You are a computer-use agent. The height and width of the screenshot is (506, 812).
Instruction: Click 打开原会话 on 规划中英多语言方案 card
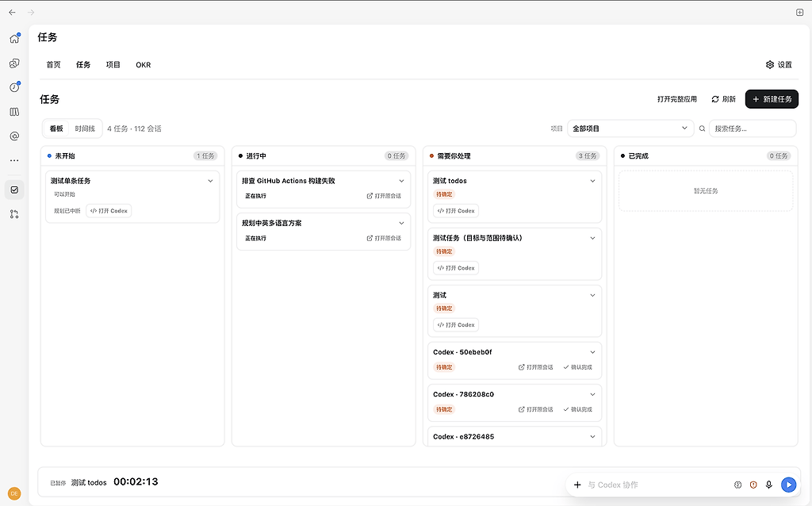tap(384, 238)
